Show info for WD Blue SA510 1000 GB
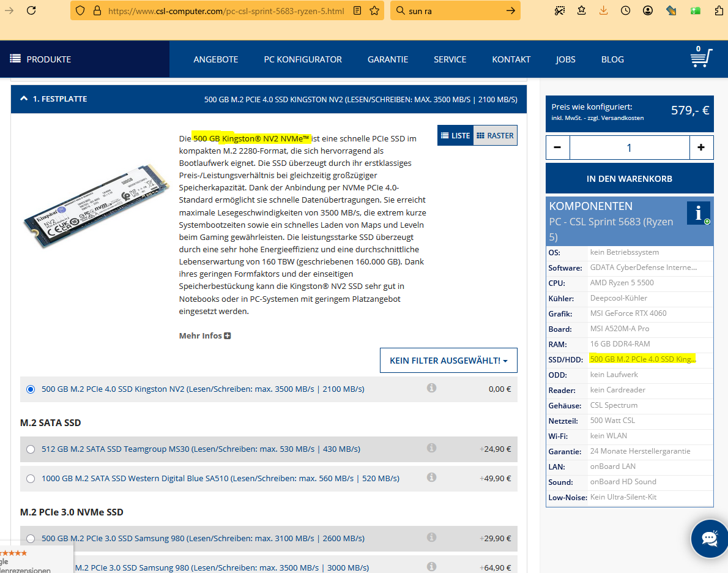The width and height of the screenshot is (728, 573). (x=432, y=478)
